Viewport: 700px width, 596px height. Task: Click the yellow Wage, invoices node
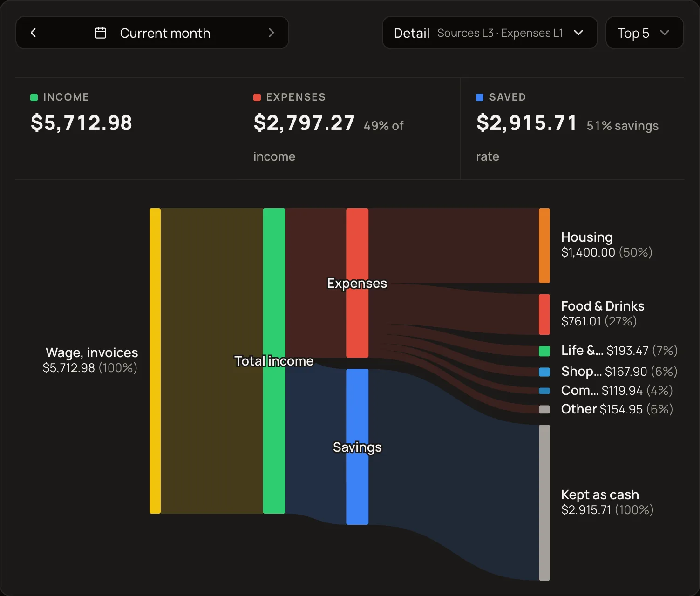[155, 361]
